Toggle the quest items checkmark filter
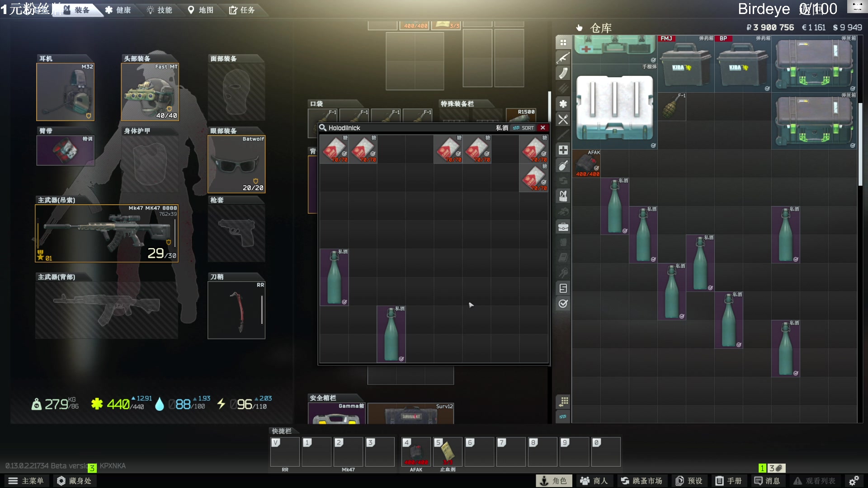Viewport: 868px width, 488px height. coord(563,304)
